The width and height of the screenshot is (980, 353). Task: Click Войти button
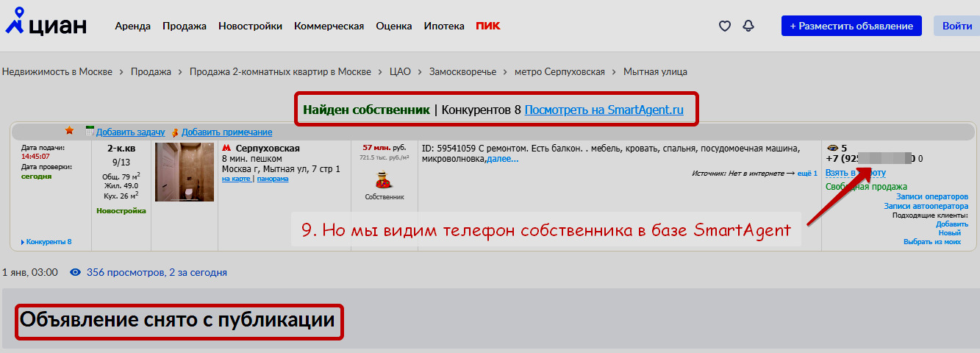coord(957,26)
